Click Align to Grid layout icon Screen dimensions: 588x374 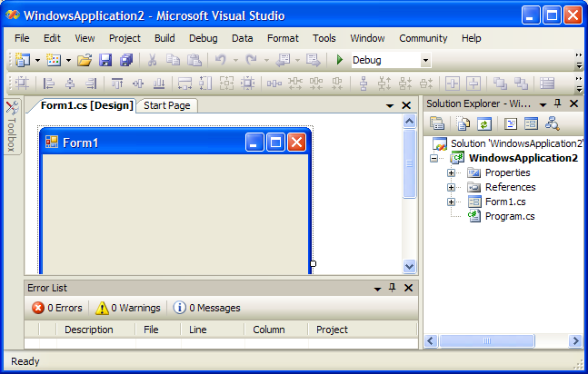coord(22,84)
